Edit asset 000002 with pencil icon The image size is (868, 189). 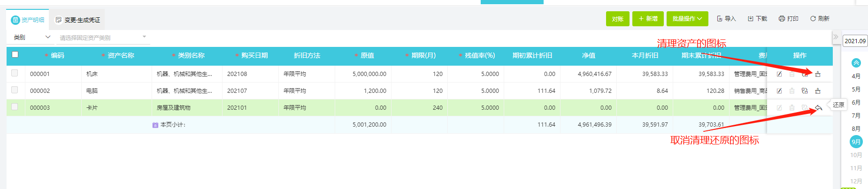click(779, 91)
